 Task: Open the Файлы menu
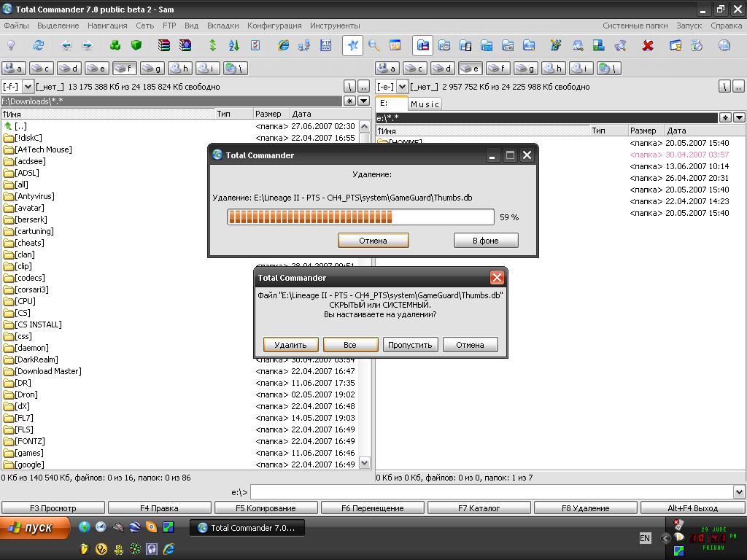[16, 26]
